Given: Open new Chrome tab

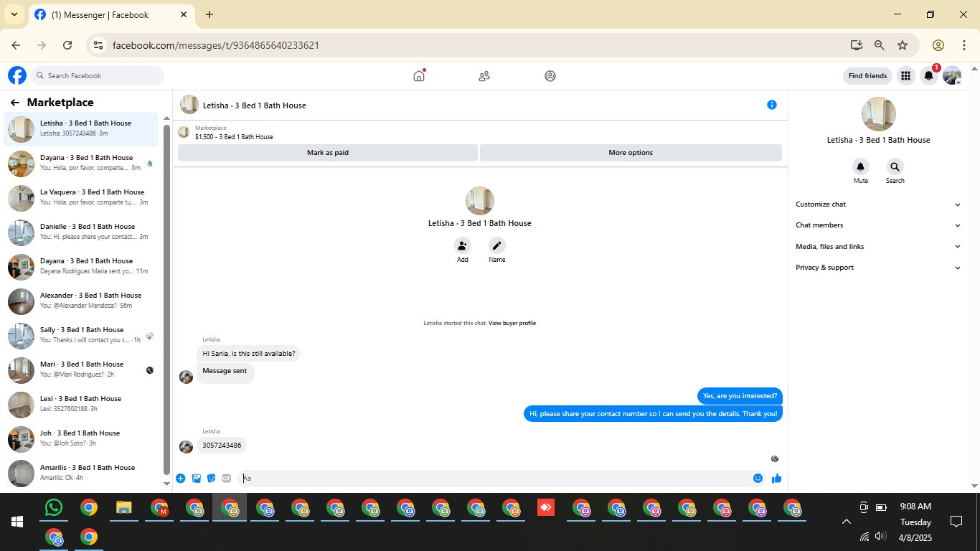Looking at the screenshot, I should (209, 14).
